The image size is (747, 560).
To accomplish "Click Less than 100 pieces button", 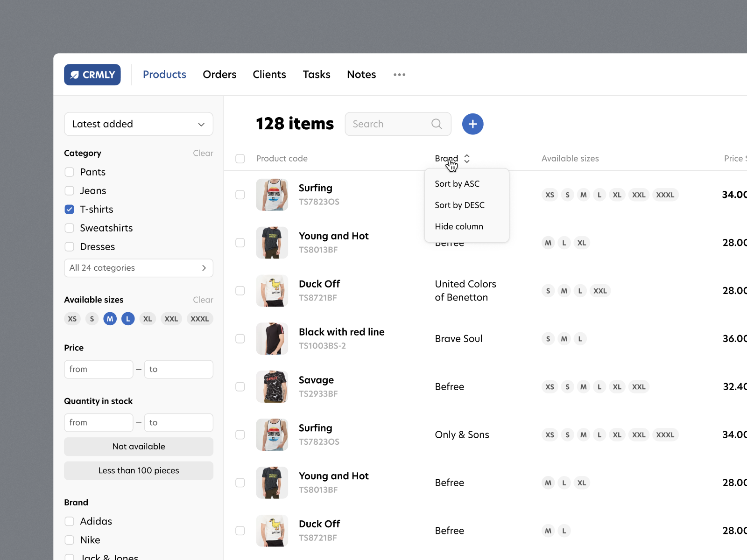I will pos(139,471).
